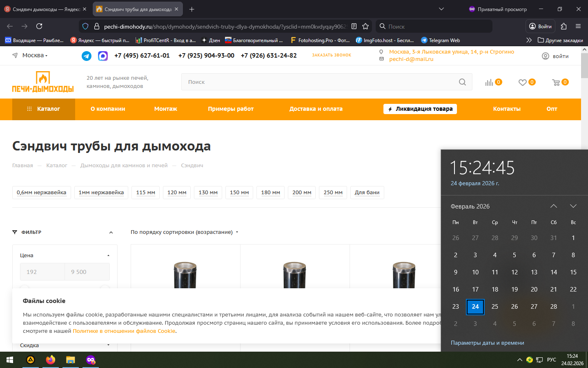588x368 pixels.
Task: Open the Политика в отношении файлов Cookie link
Action: (124, 331)
